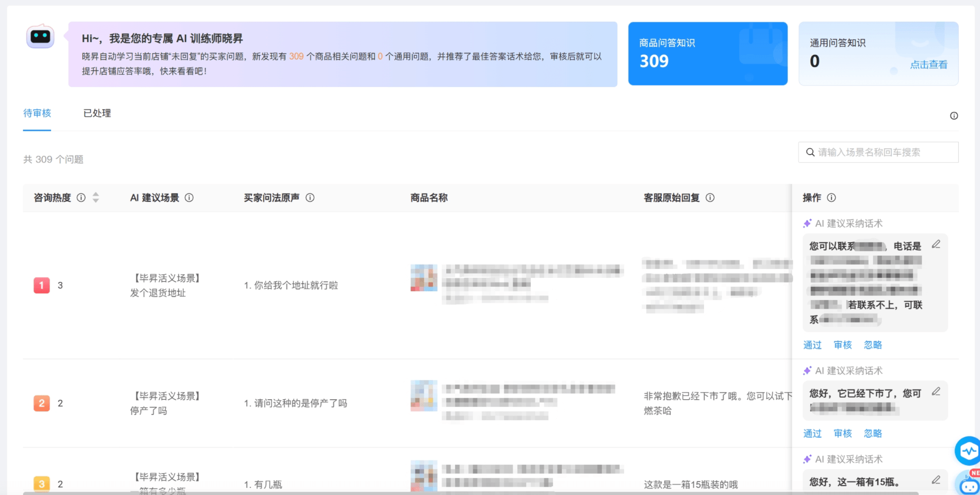Click the AI trainer robot avatar
This screenshot has height=495, width=980.
click(x=40, y=36)
